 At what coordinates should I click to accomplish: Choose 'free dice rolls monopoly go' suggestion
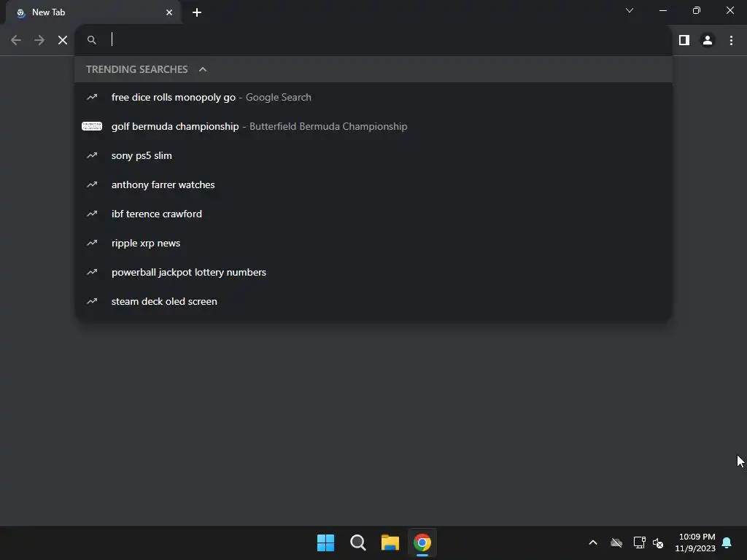coord(373,97)
